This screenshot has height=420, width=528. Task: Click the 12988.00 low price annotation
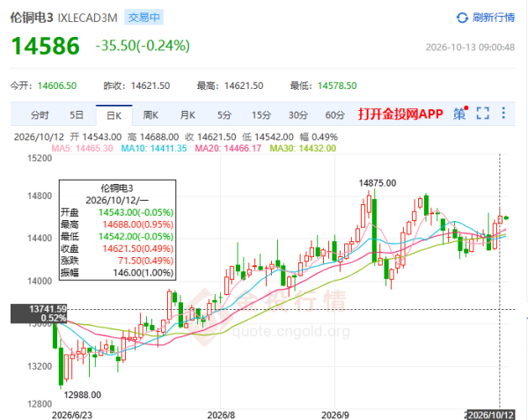click(83, 394)
